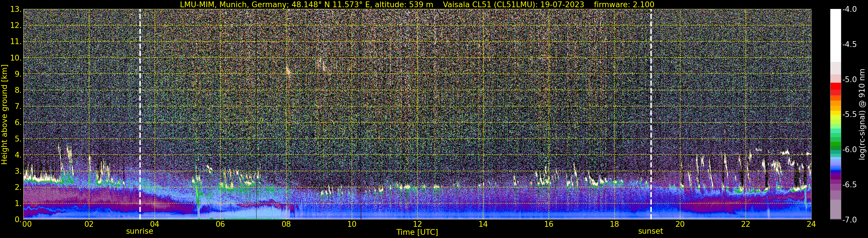Click the "Time [UTC]" axis label

pyautogui.click(x=417, y=232)
